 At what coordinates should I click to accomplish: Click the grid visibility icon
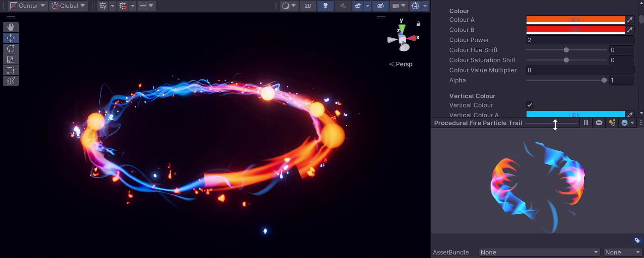click(103, 6)
